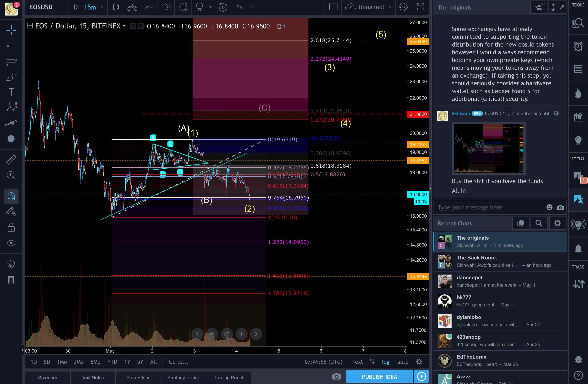Toggle stay in drawing mode

tap(11, 212)
